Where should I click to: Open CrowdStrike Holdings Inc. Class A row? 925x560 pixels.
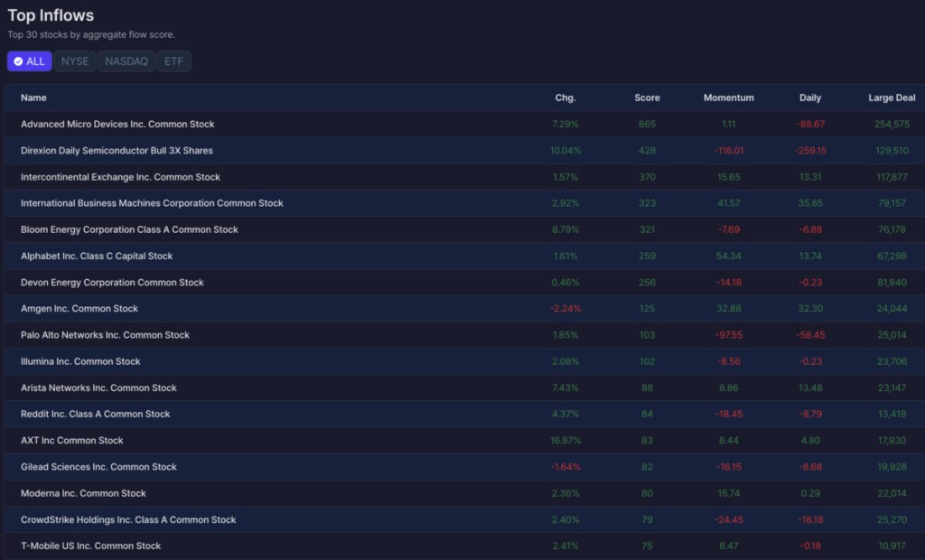tap(464, 520)
